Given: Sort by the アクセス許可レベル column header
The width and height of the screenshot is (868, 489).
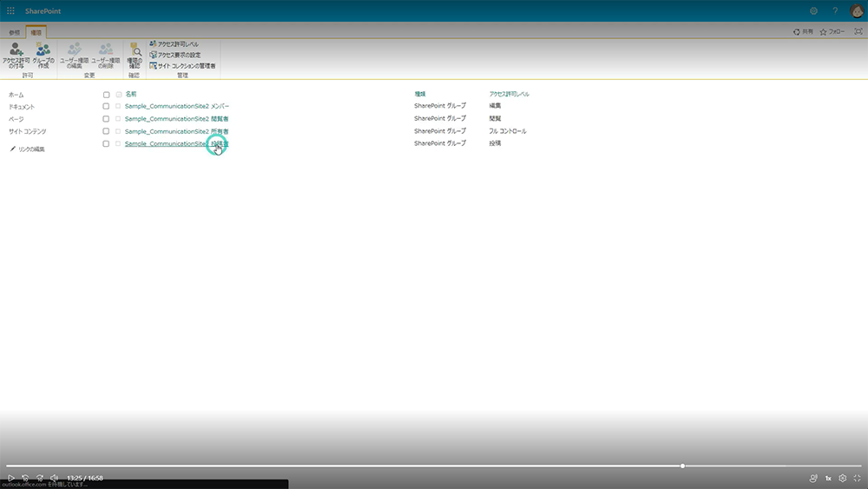Looking at the screenshot, I should [509, 94].
